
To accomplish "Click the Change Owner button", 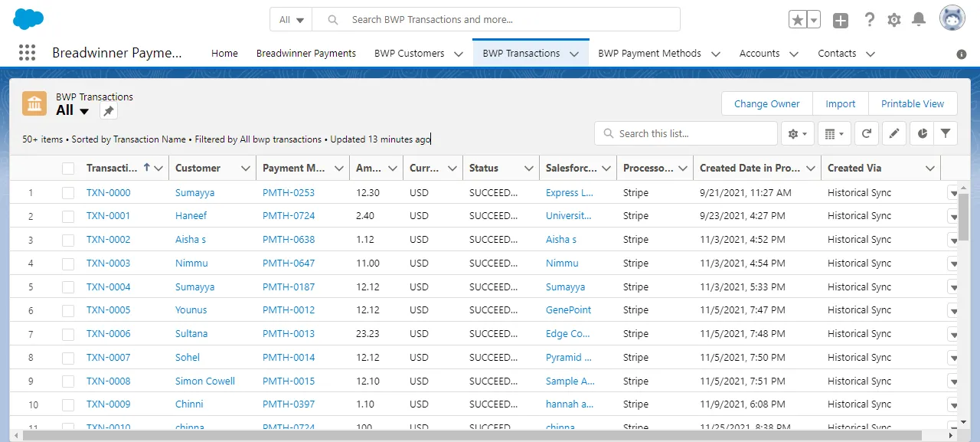I will click(767, 104).
